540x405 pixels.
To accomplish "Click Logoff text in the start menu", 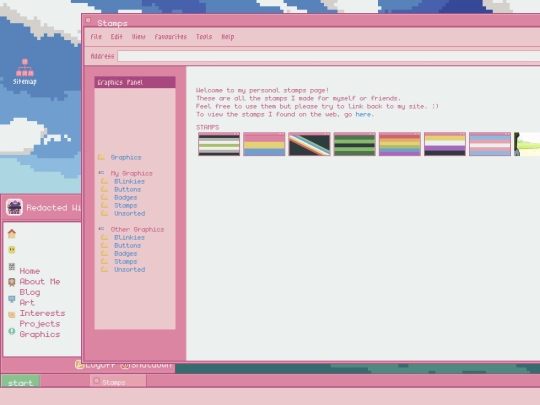I will [100, 365].
